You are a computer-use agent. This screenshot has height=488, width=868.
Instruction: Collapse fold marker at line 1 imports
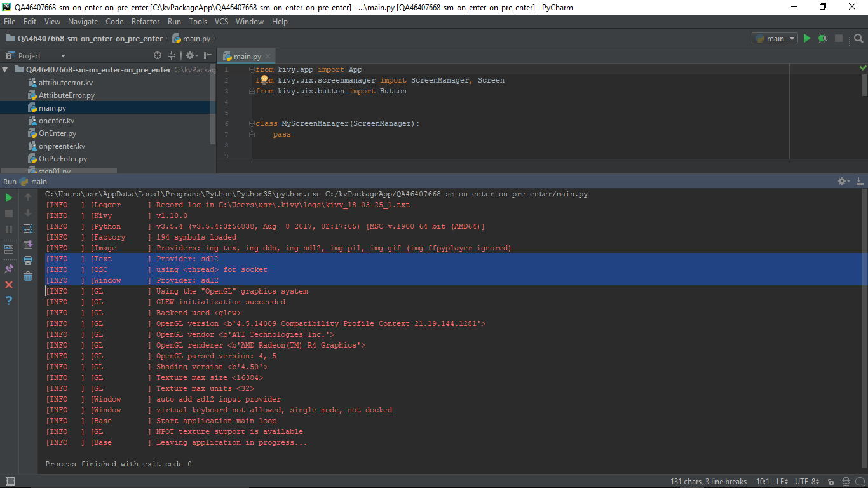coord(252,69)
